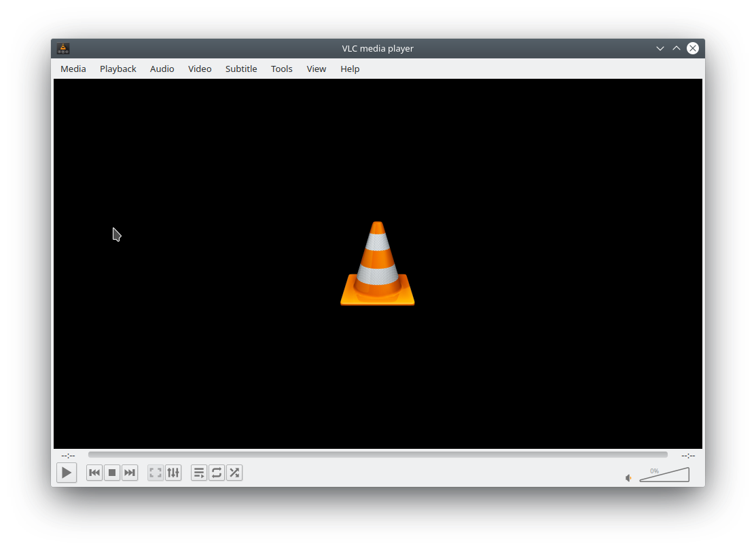Open VLC window menu from titlebar icon
This screenshot has height=550, width=756.
[63, 48]
